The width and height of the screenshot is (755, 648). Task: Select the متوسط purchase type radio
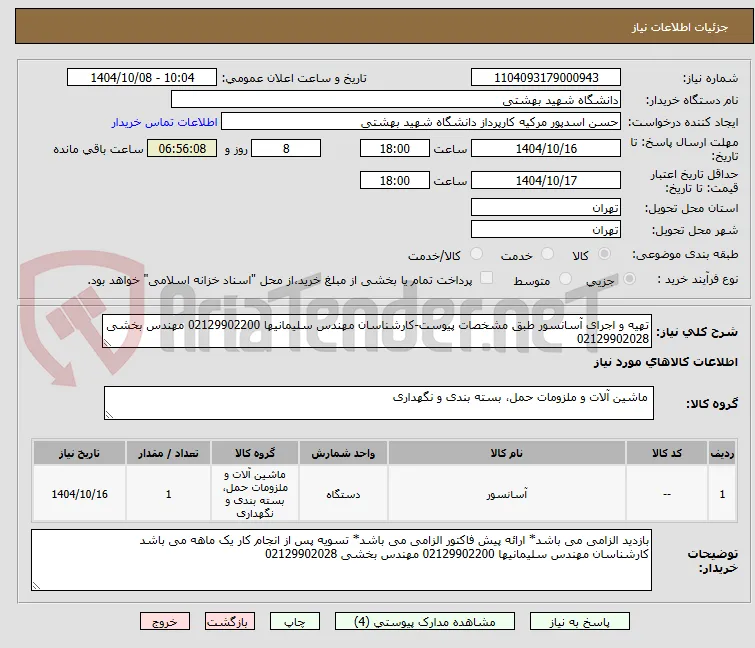tap(565, 279)
